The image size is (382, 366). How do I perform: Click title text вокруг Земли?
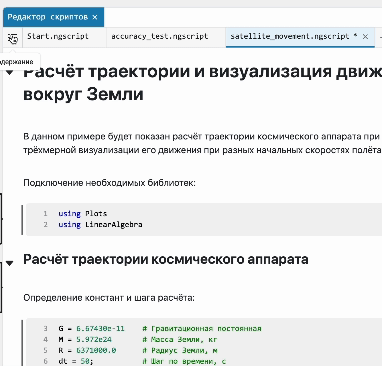point(83,94)
